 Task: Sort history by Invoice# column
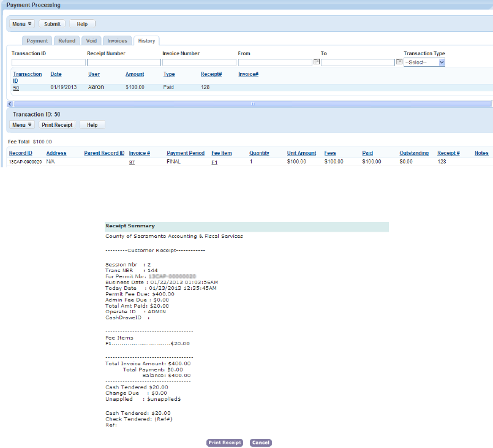coord(249,74)
